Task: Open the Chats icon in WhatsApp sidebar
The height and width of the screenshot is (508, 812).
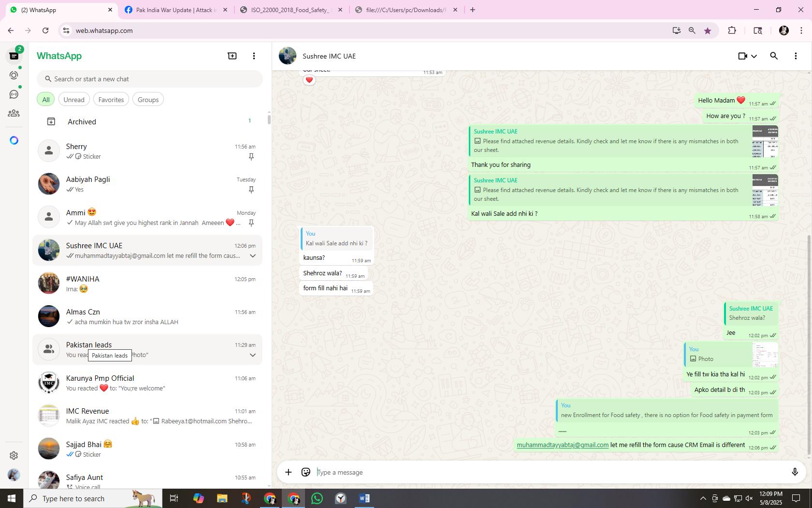Action: point(14,56)
